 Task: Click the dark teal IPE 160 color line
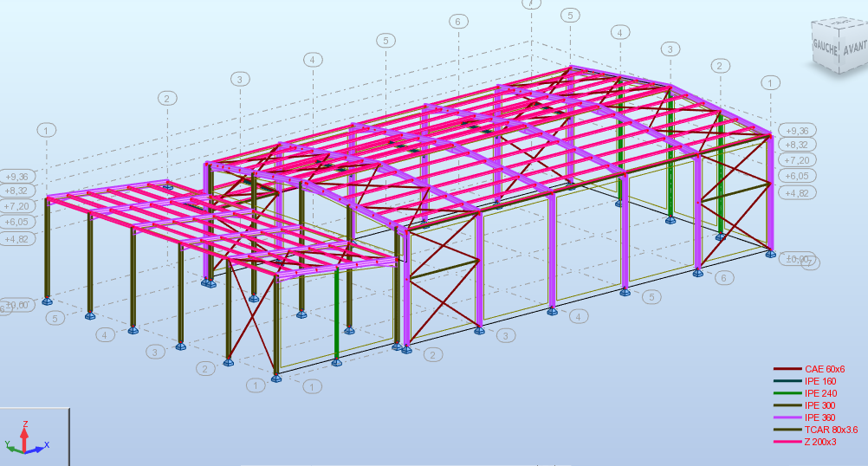[787, 381]
